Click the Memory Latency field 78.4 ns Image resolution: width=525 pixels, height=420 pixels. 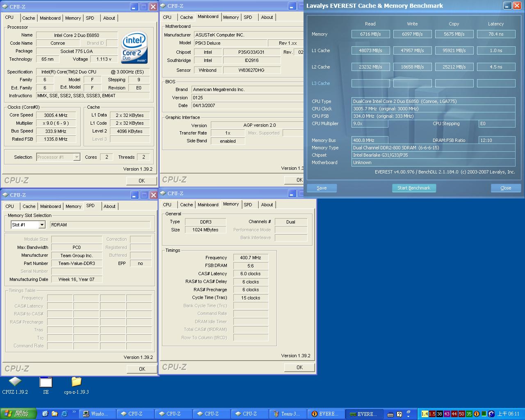pos(496,34)
